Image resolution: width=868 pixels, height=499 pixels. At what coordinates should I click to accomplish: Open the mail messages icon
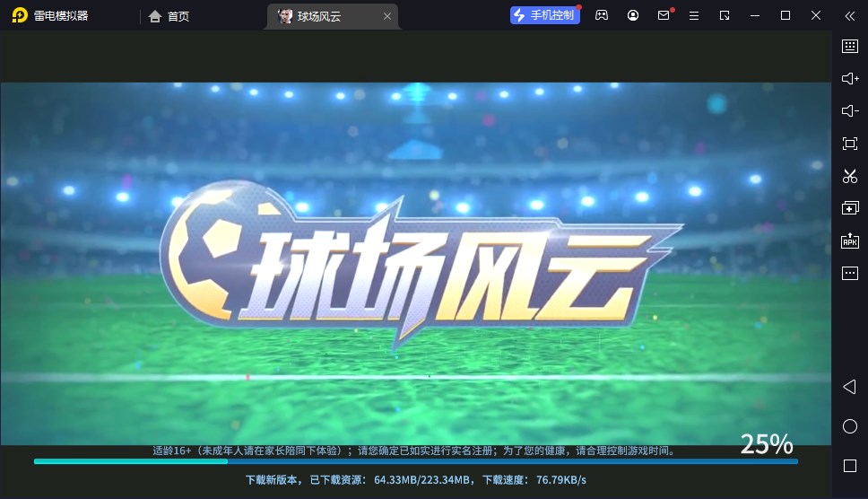pos(664,15)
